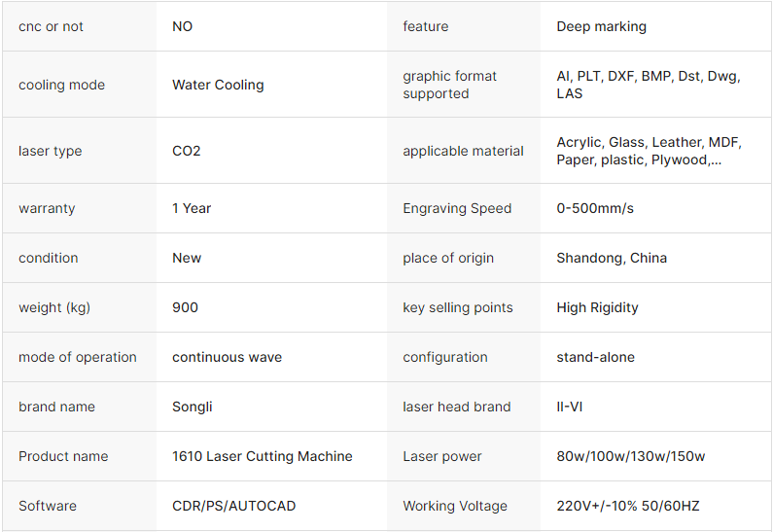The width and height of the screenshot is (773, 532).
Task: Click the 'New' condition value
Action: pos(187,258)
